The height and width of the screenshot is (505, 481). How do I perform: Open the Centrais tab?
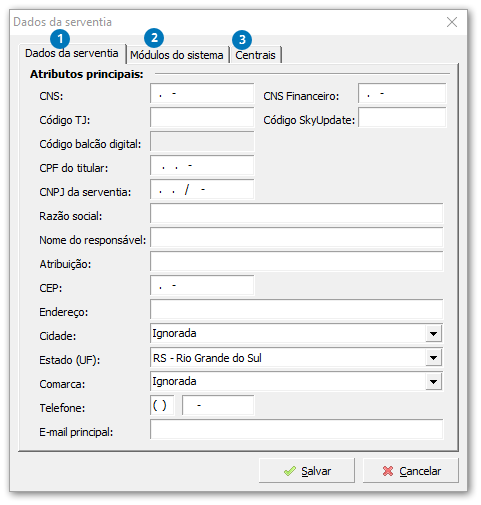coord(256,55)
